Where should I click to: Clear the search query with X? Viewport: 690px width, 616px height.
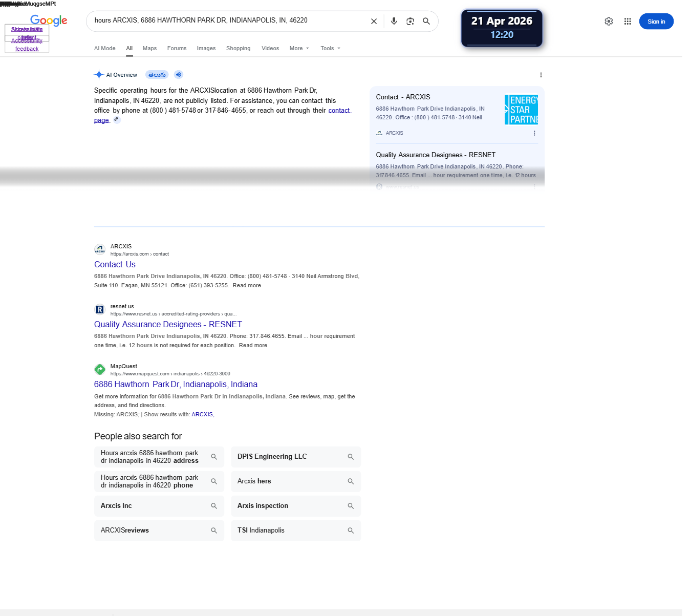point(374,22)
